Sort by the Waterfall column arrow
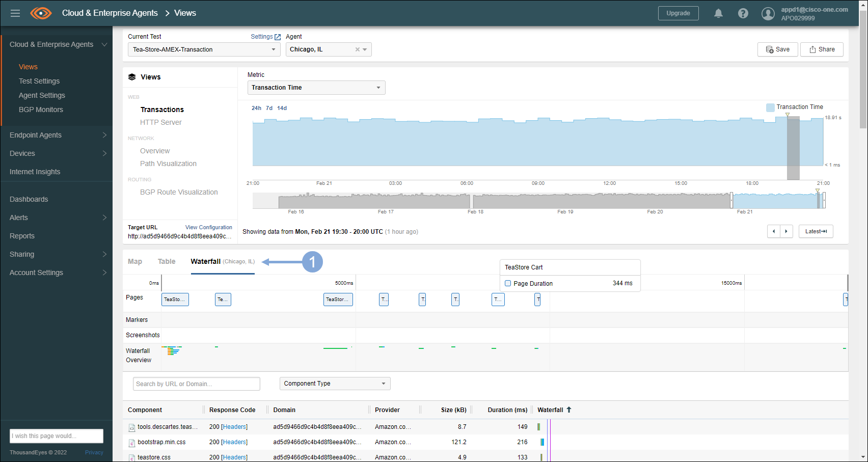 pos(569,410)
